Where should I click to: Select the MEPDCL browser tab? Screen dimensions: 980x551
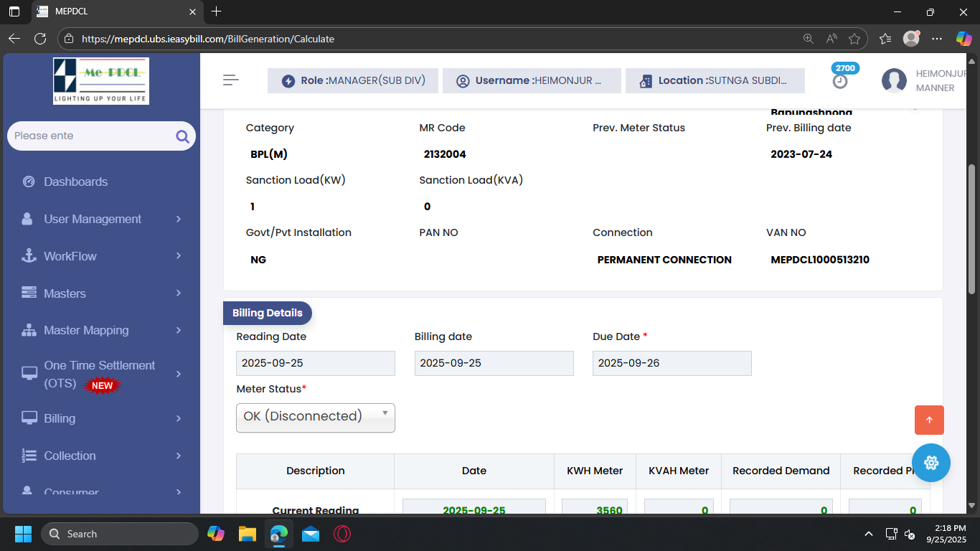pyautogui.click(x=117, y=11)
